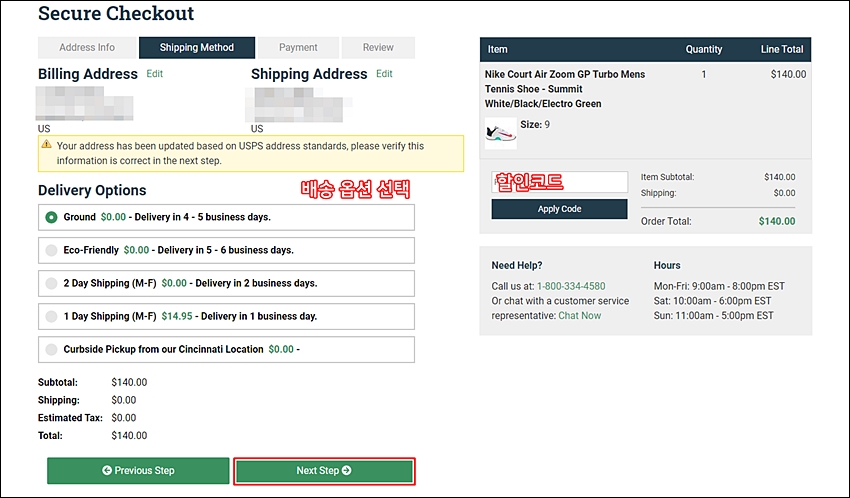Focus the discount code input field
The width and height of the screenshot is (850, 498).
[559, 182]
